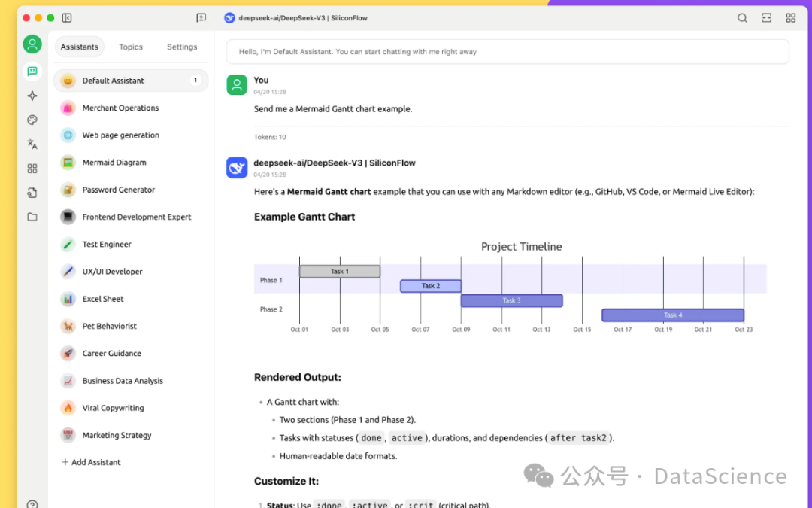Click the DeepSeek model icon in the title bar
Viewport: 812px width, 508px height.
(x=229, y=17)
